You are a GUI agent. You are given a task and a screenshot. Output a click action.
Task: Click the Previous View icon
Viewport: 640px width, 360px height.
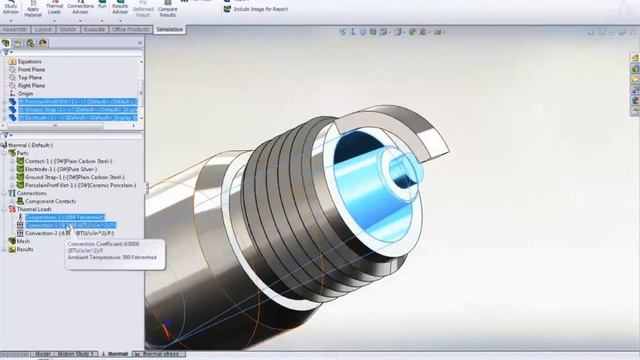(x=362, y=31)
